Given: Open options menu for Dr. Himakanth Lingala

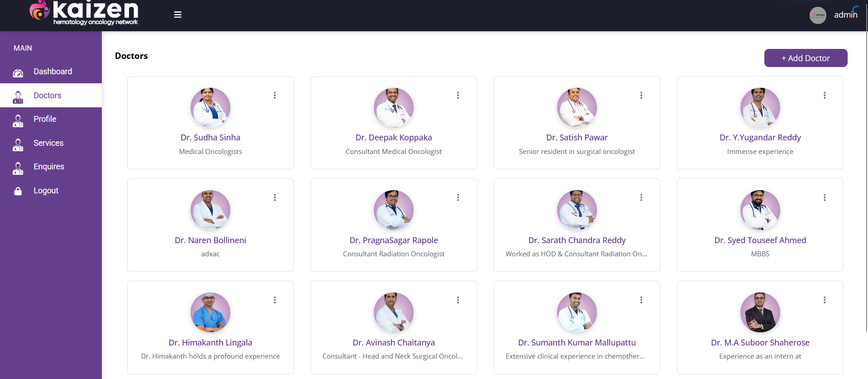Looking at the screenshot, I should (x=275, y=300).
